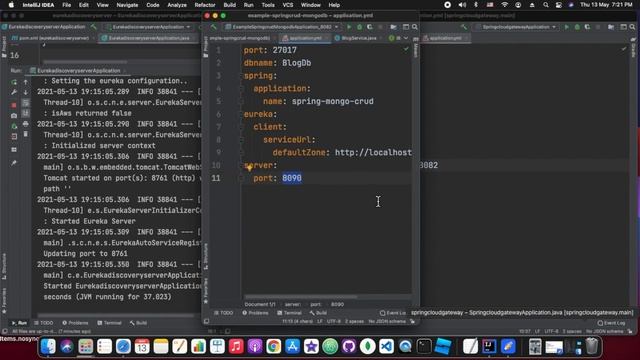Show hidden editor tabs chevron in front window
This screenshot has width=640, height=360.
pyautogui.click(x=405, y=38)
